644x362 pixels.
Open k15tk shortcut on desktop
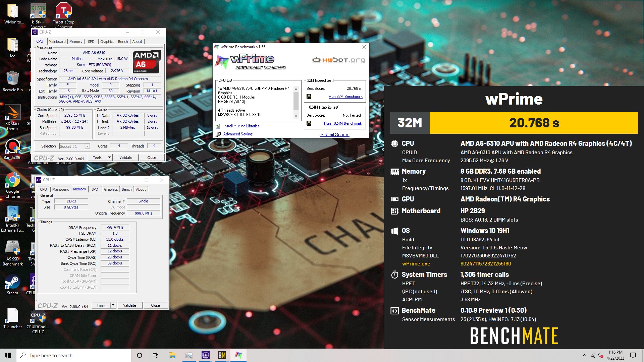click(38, 15)
